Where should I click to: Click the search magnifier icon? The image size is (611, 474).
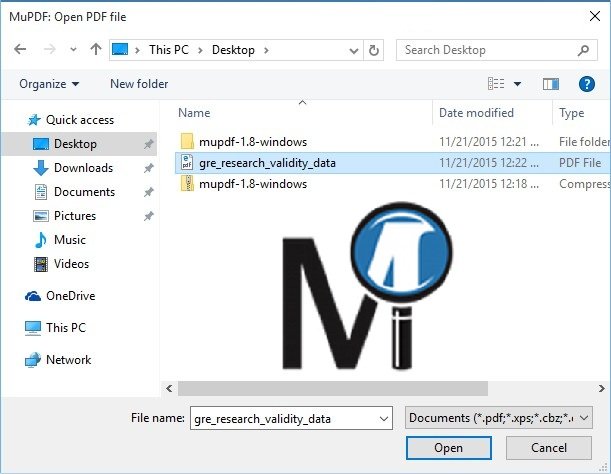coord(583,50)
